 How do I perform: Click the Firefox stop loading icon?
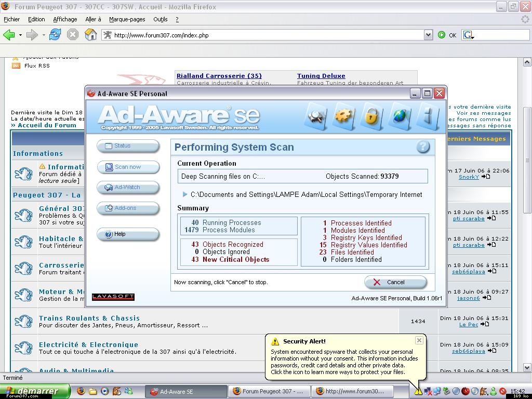coord(73,35)
